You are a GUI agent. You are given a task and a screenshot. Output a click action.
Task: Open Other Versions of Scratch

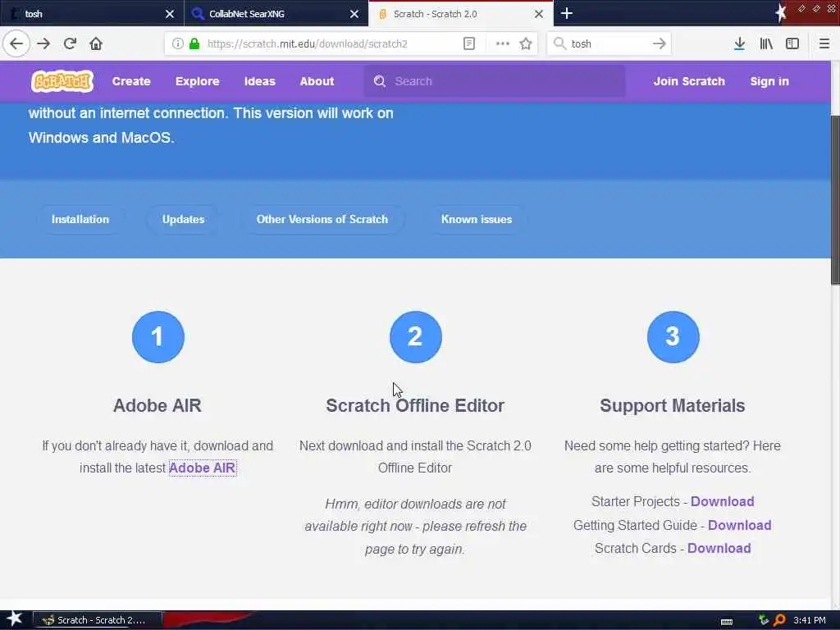pyautogui.click(x=322, y=219)
